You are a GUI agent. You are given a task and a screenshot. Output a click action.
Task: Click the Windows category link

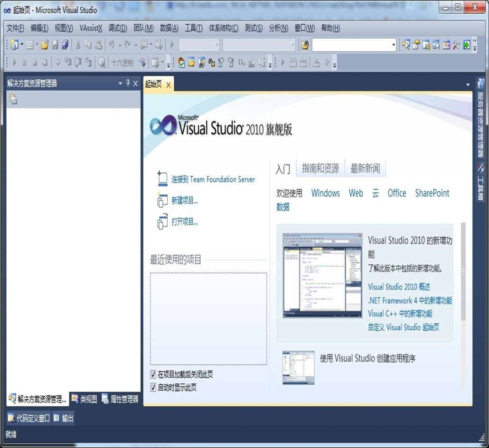click(326, 193)
